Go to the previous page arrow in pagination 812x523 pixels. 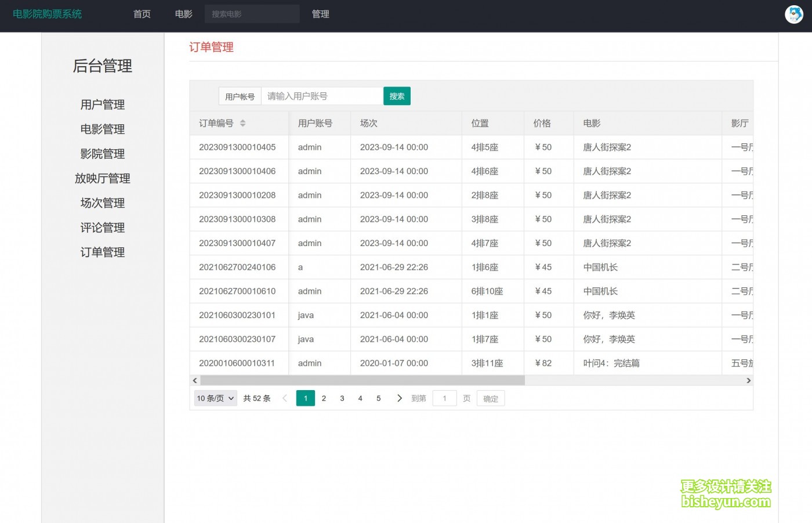tap(285, 398)
